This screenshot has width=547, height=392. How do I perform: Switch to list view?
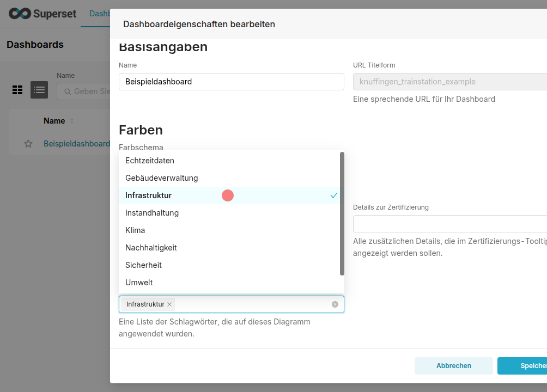click(39, 90)
